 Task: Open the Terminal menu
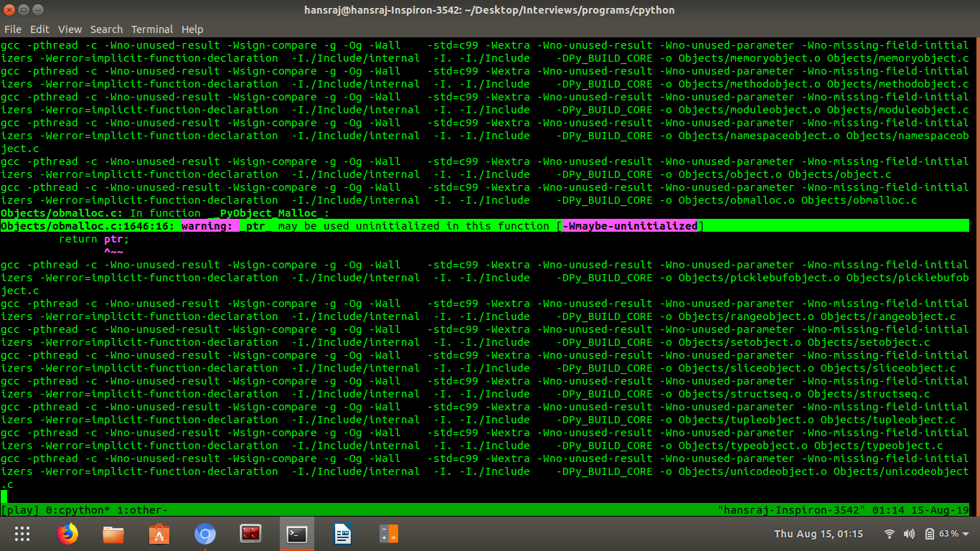(152, 29)
